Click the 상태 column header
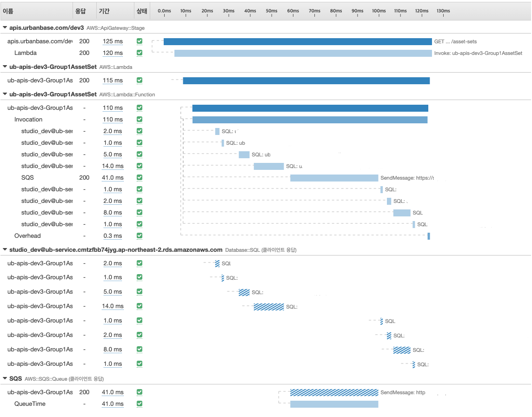 (141, 11)
